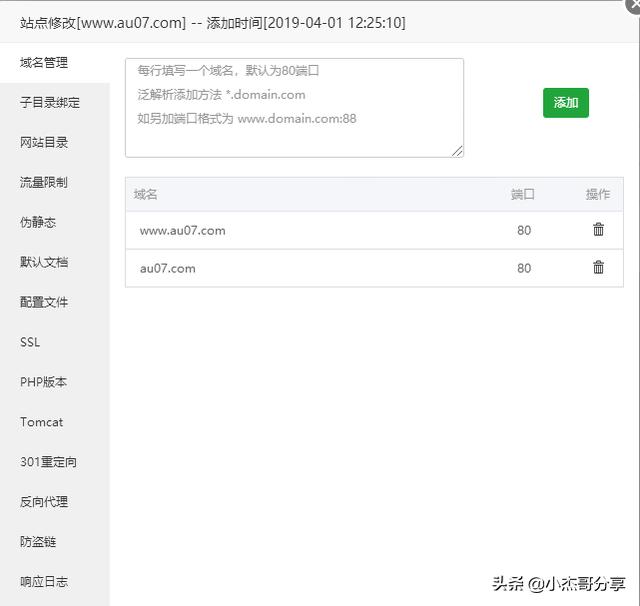The height and width of the screenshot is (606, 640).
Task: Click the 域名 column header
Action: 145,194
